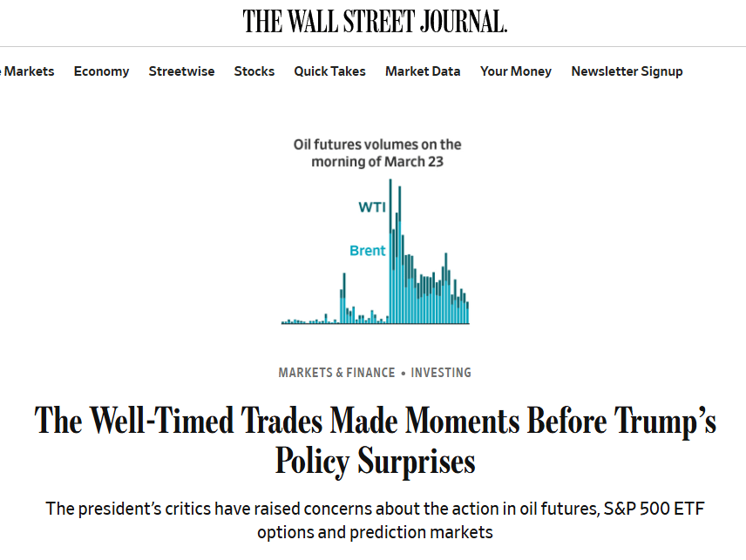Click the chart title about oil futures volumes
Viewport: 746px width, 560px height.
(376, 152)
